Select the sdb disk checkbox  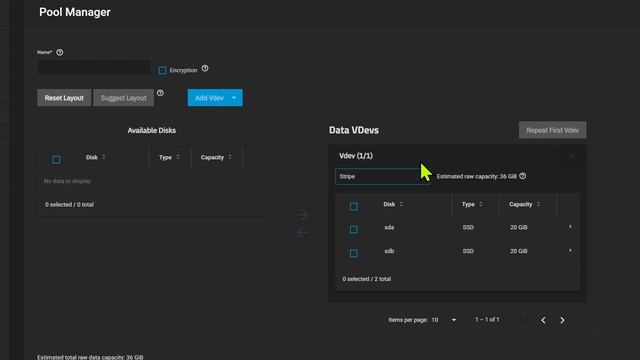point(354,253)
